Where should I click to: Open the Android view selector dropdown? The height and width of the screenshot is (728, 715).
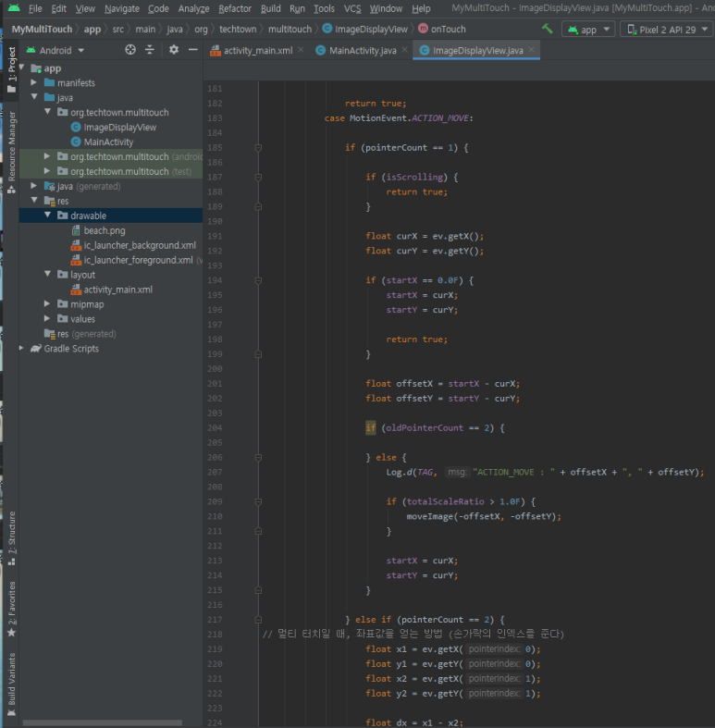click(x=55, y=50)
